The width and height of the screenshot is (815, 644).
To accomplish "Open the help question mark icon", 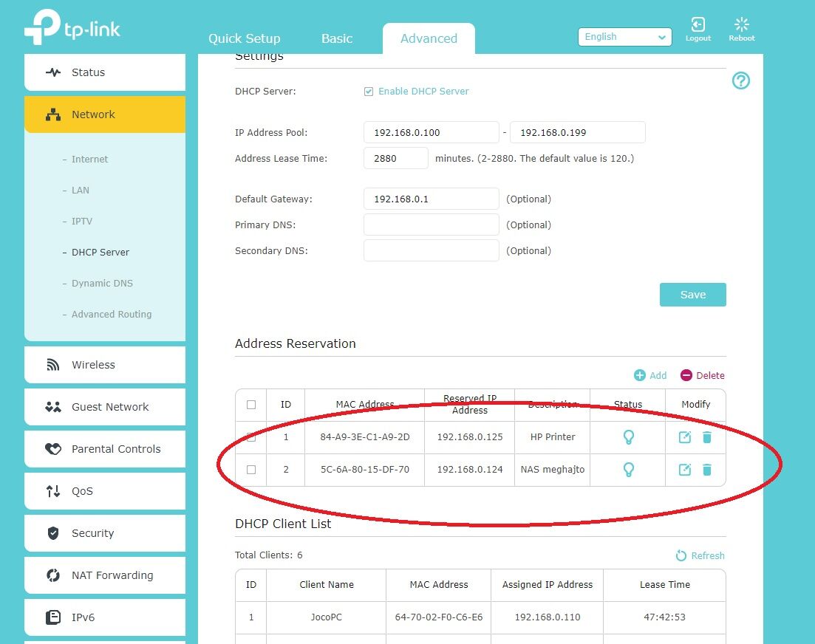I will tap(740, 80).
